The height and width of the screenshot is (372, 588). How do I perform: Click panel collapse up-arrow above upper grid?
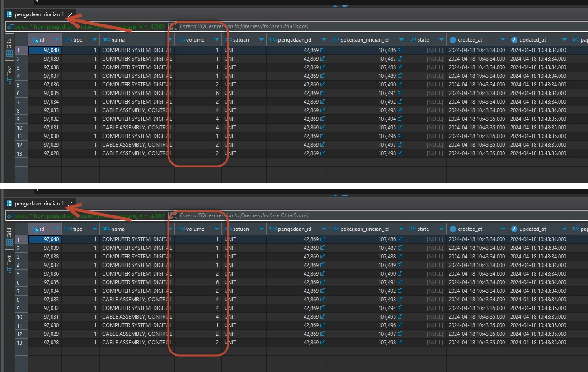pyautogui.click(x=335, y=6)
